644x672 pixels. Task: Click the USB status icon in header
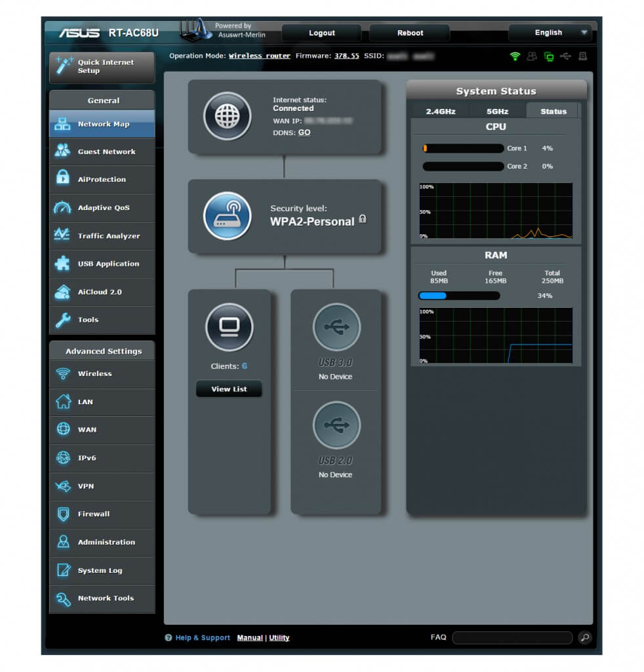tap(565, 56)
